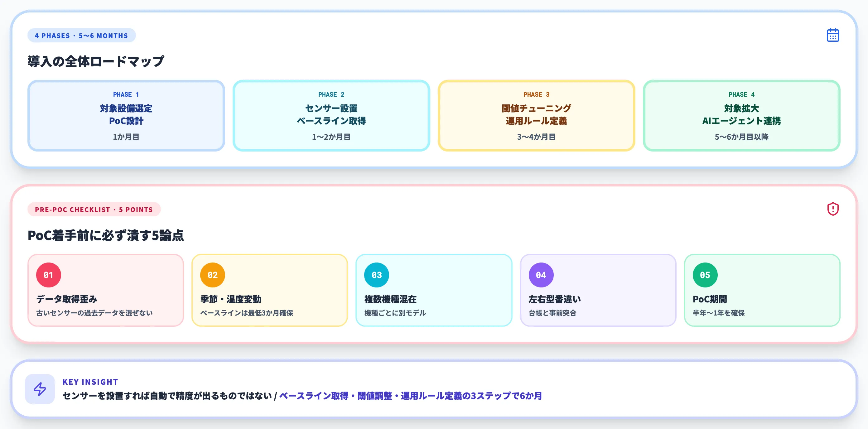Click the shield alert icon in the checklist card
Screen dimensions: 868x429
833,209
